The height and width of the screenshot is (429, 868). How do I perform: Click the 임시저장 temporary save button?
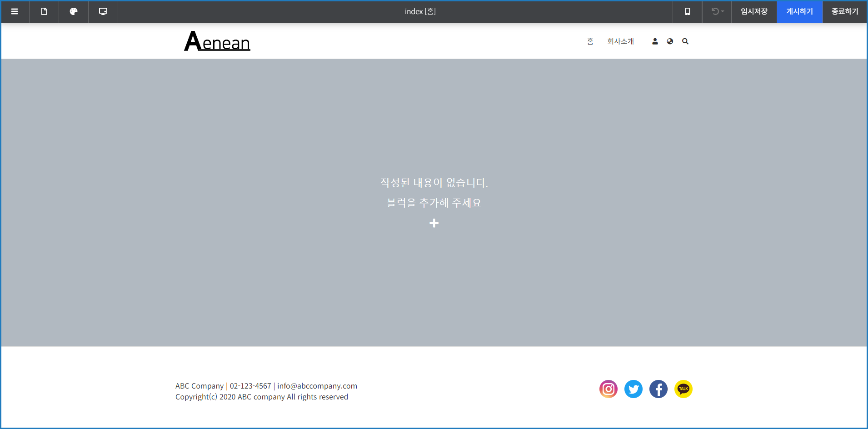(x=753, y=12)
